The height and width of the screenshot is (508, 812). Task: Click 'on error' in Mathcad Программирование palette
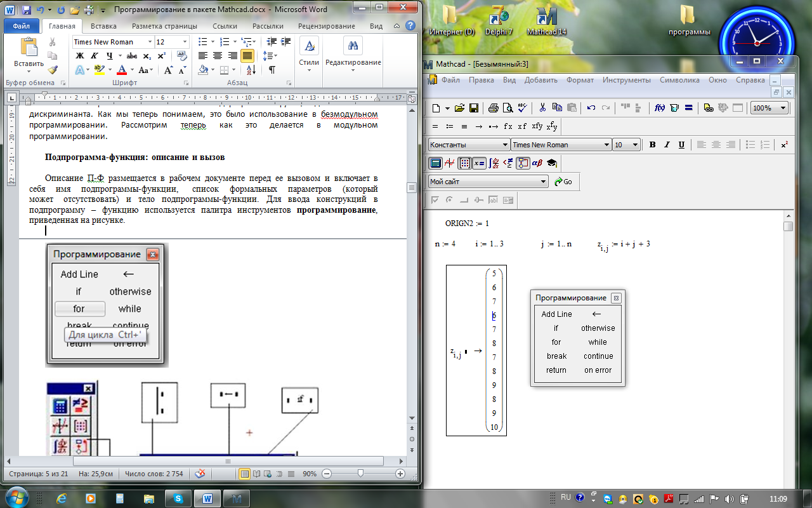598,370
